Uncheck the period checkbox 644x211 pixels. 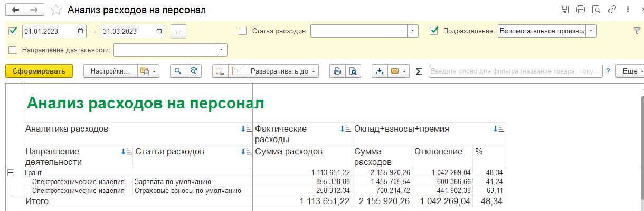[13, 31]
